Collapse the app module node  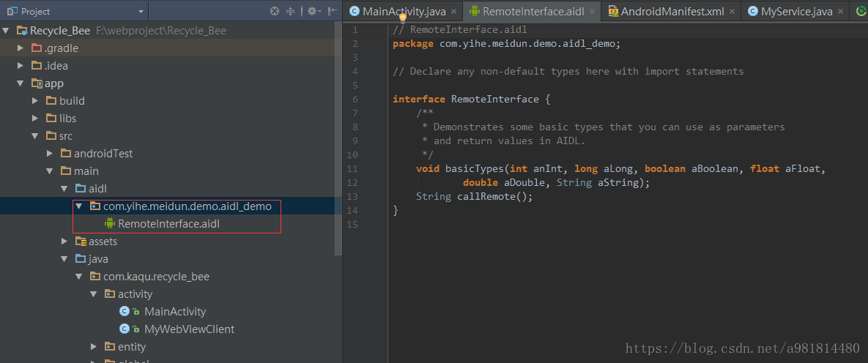(x=21, y=83)
